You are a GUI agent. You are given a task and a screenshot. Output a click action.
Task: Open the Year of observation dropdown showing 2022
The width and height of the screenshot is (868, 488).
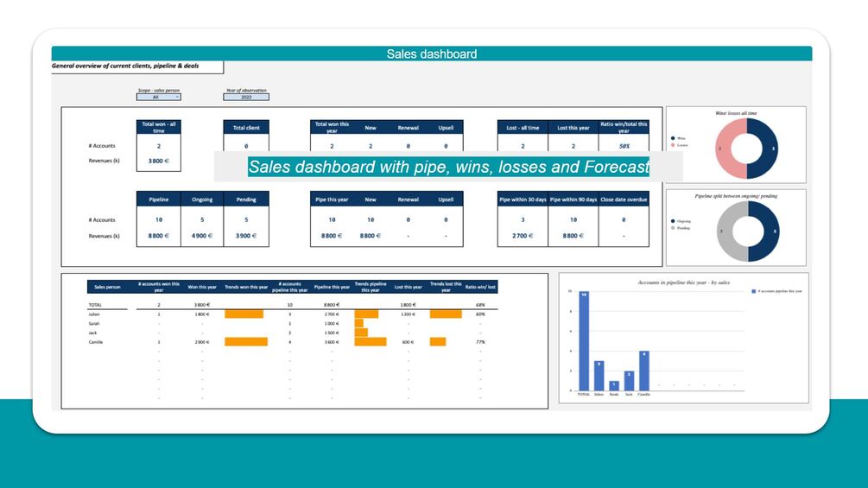[246, 97]
